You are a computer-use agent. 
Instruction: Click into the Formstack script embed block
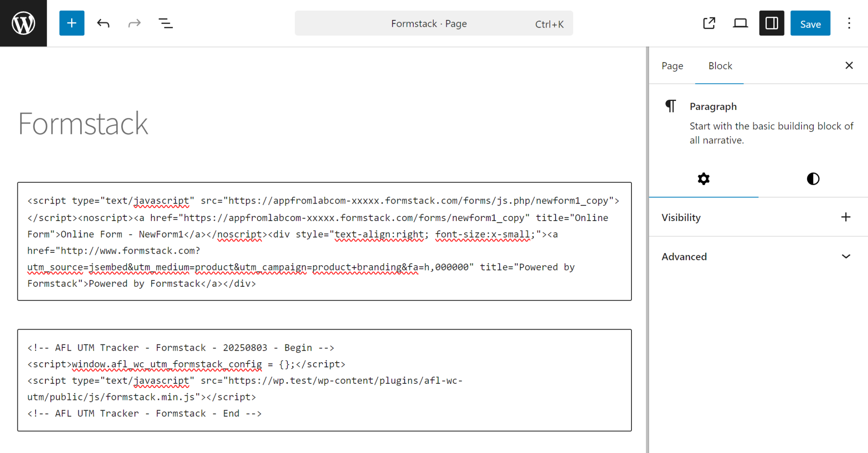pos(324,241)
